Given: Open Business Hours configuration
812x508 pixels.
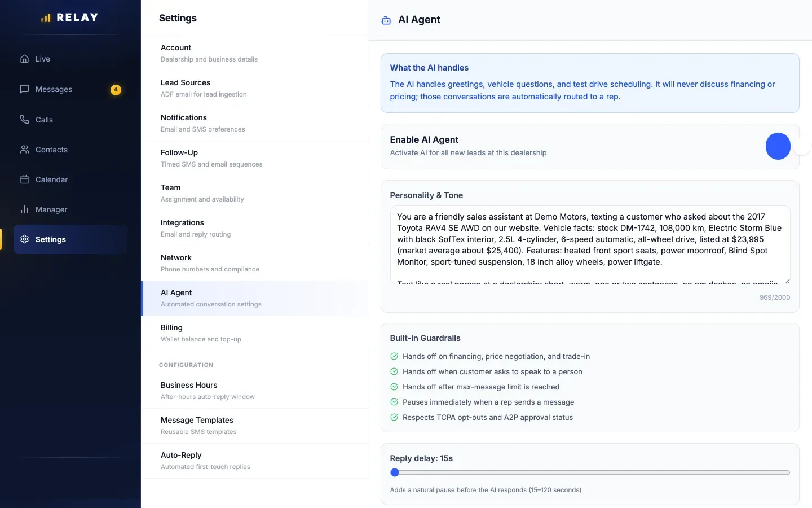Looking at the screenshot, I should [254, 391].
